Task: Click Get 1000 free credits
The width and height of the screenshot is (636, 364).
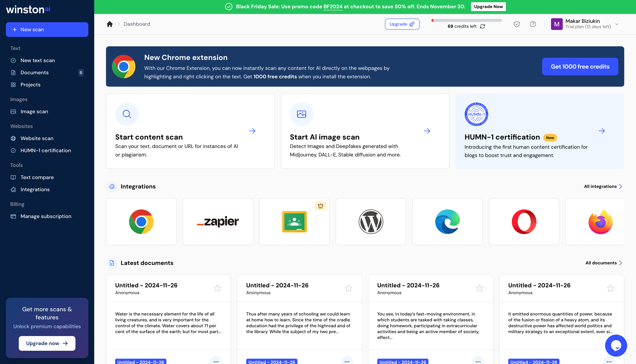Action: coord(580,67)
